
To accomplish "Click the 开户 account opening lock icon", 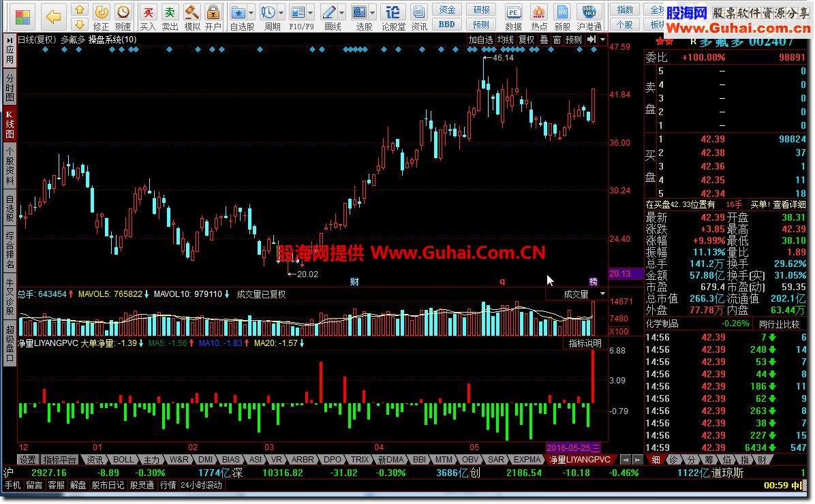I will [x=213, y=16].
